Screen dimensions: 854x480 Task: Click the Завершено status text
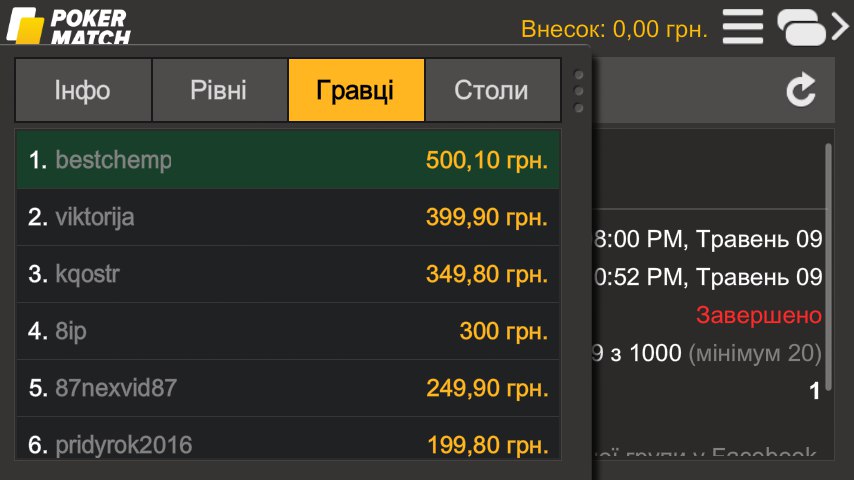759,316
